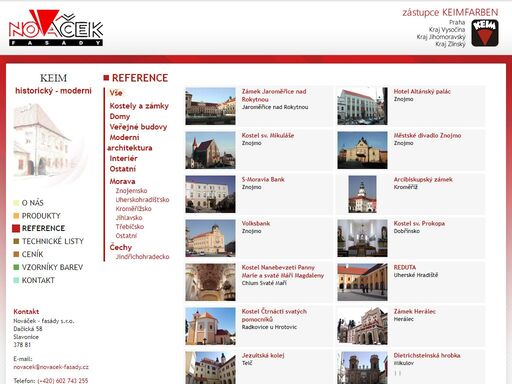Open the REDUTA Uherské Hradiště photo
The image size is (512, 384).
[362, 282]
